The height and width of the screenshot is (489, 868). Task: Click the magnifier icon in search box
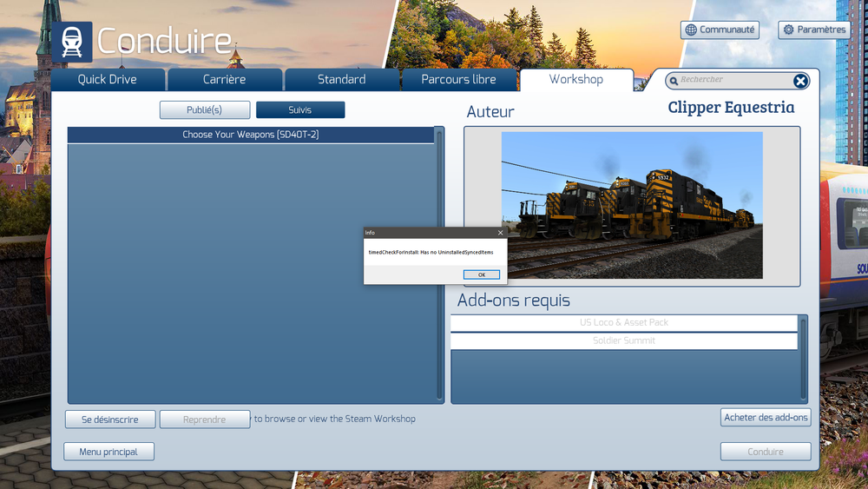[x=674, y=82]
